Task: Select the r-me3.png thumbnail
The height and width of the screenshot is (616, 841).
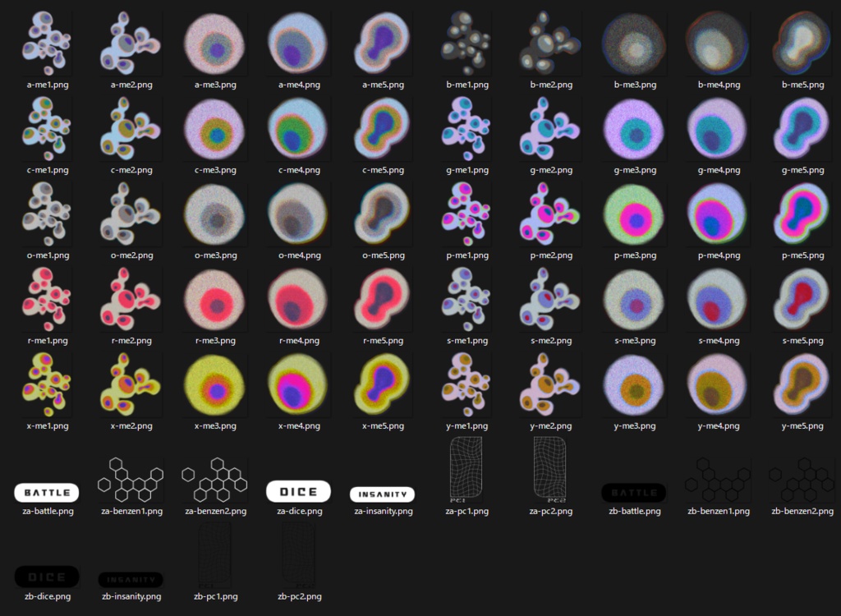Action: 215,300
